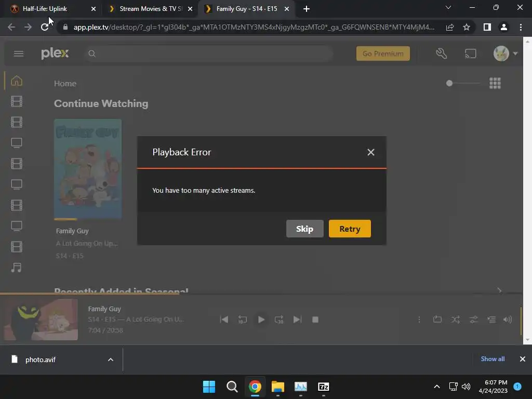Open the third TV library in sidebar
The image size is (532, 399).
point(16,226)
